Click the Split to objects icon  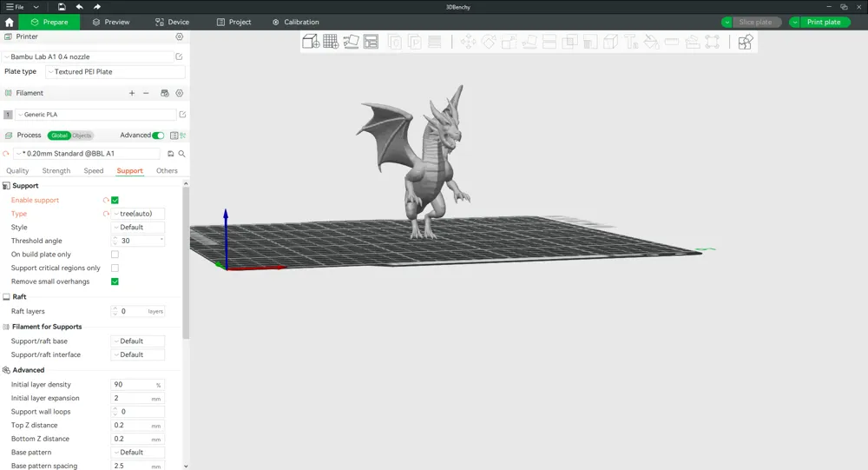395,42
